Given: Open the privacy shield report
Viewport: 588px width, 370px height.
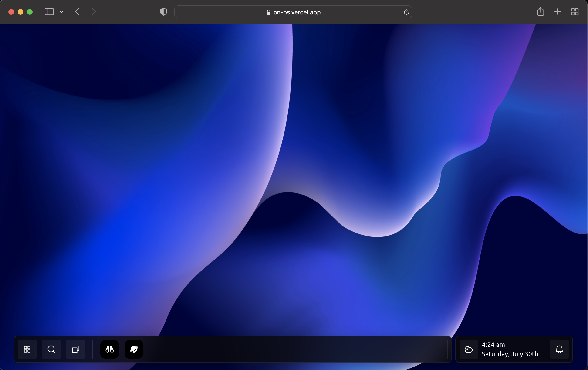Looking at the screenshot, I should (x=163, y=12).
